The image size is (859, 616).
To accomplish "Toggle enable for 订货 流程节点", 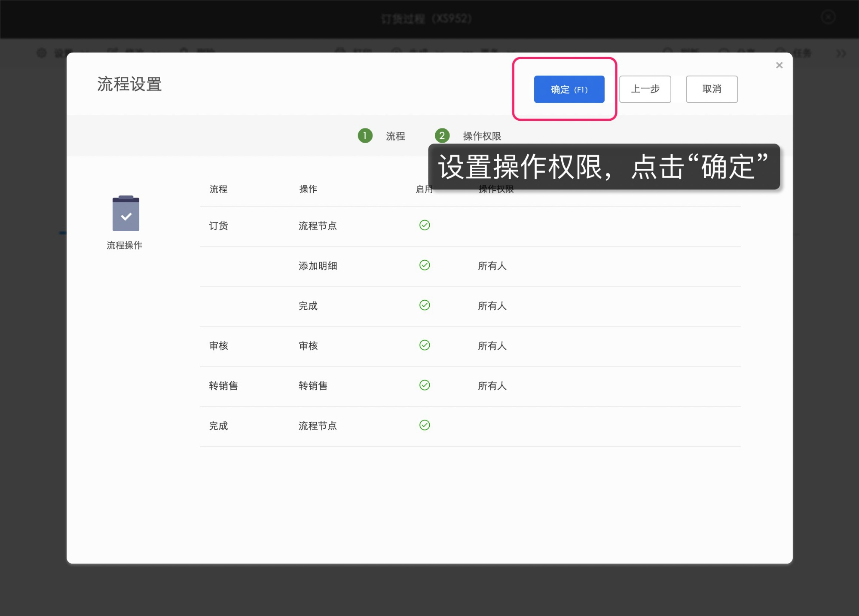I will pyautogui.click(x=424, y=225).
